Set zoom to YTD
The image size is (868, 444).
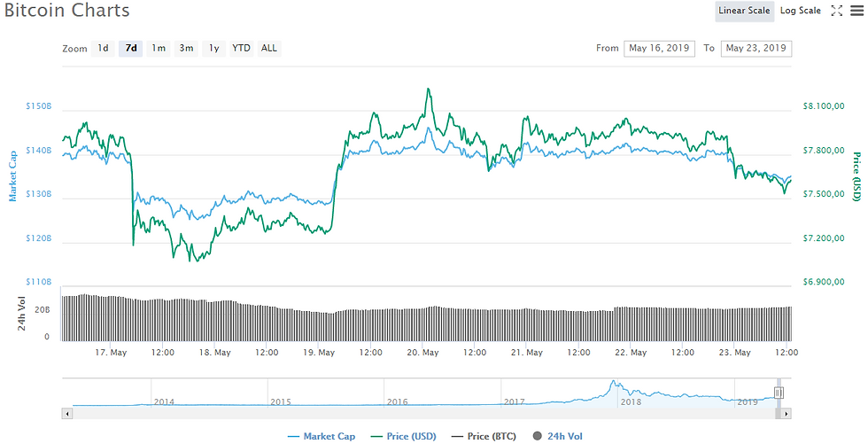click(241, 48)
